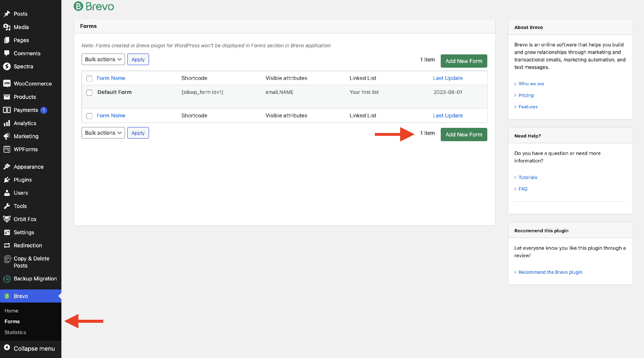
Task: Open the Spectra sidebar icon
Action: coord(7,66)
